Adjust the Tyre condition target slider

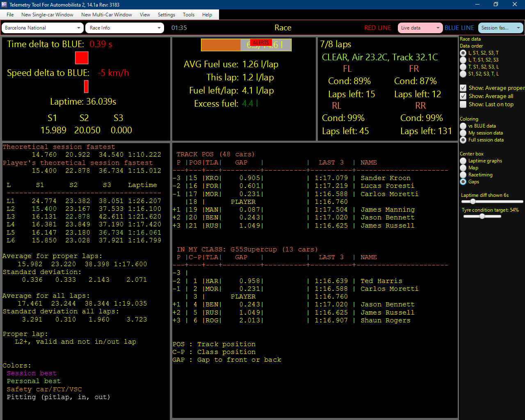click(482, 216)
